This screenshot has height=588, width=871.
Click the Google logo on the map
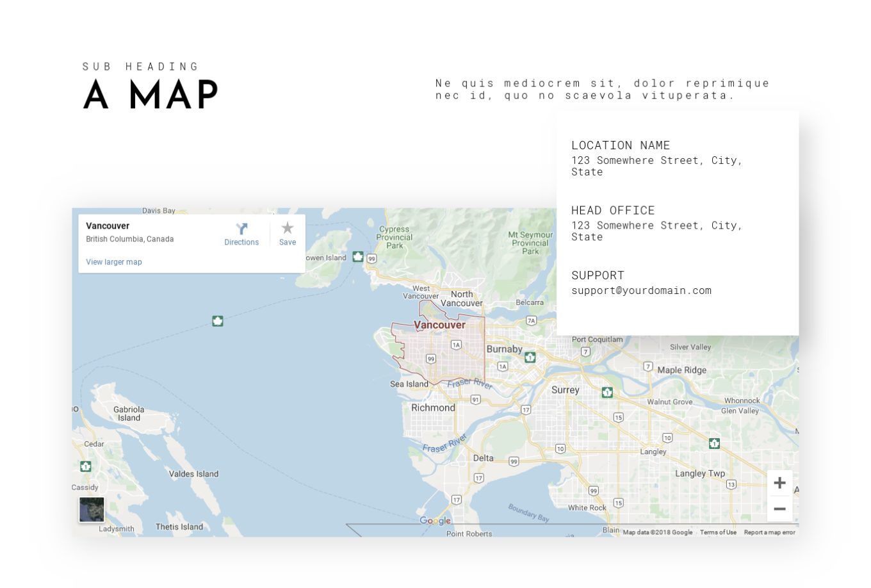coord(435,521)
